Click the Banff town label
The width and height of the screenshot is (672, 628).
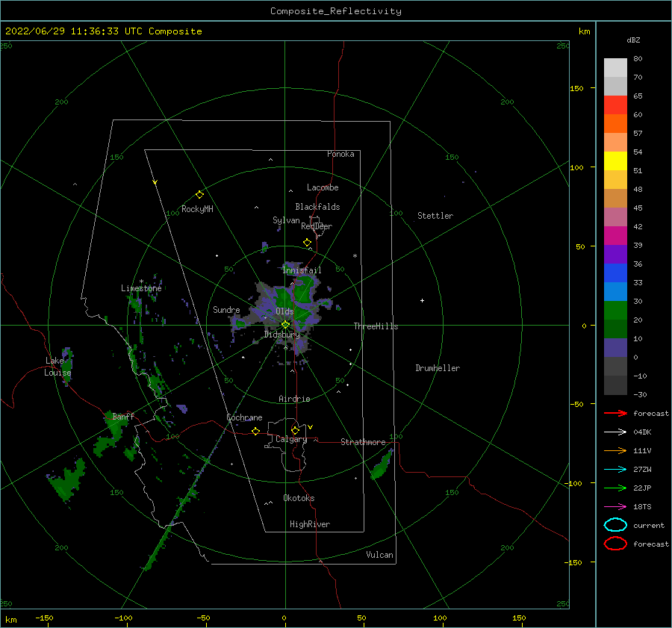[x=123, y=416]
